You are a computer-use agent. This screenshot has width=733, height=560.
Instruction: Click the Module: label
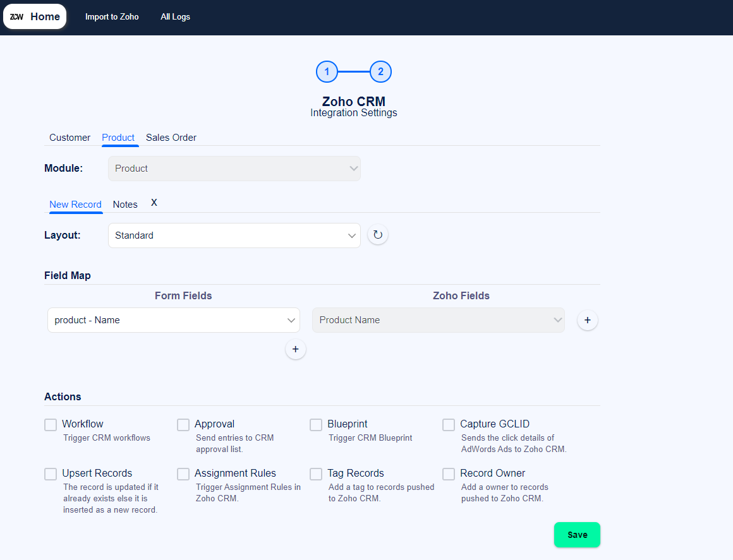(64, 168)
